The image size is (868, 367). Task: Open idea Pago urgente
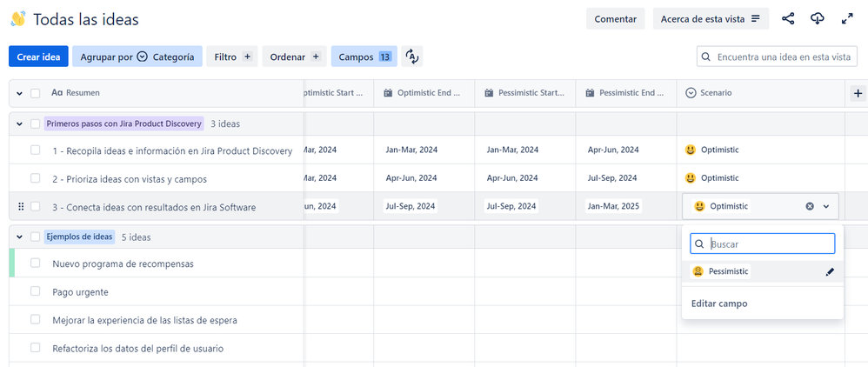80,291
